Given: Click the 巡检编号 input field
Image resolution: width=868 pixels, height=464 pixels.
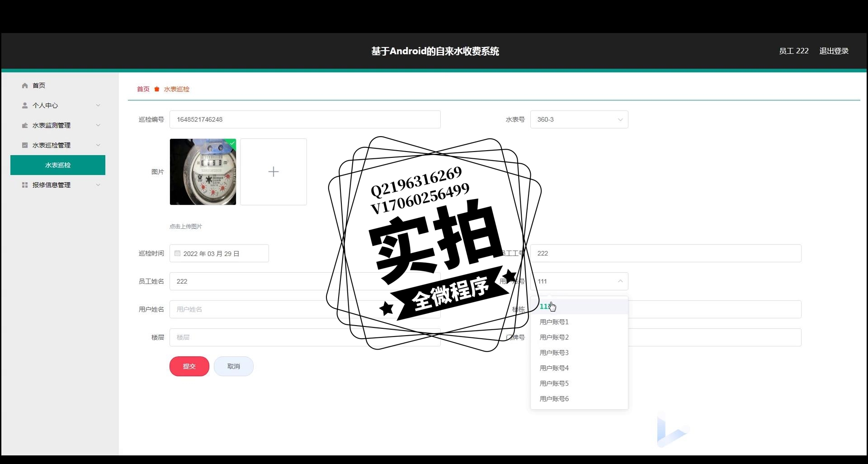Looking at the screenshot, I should point(305,119).
